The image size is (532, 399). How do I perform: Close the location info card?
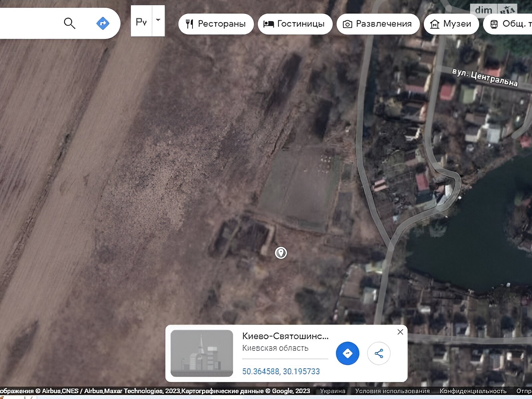coord(400,332)
